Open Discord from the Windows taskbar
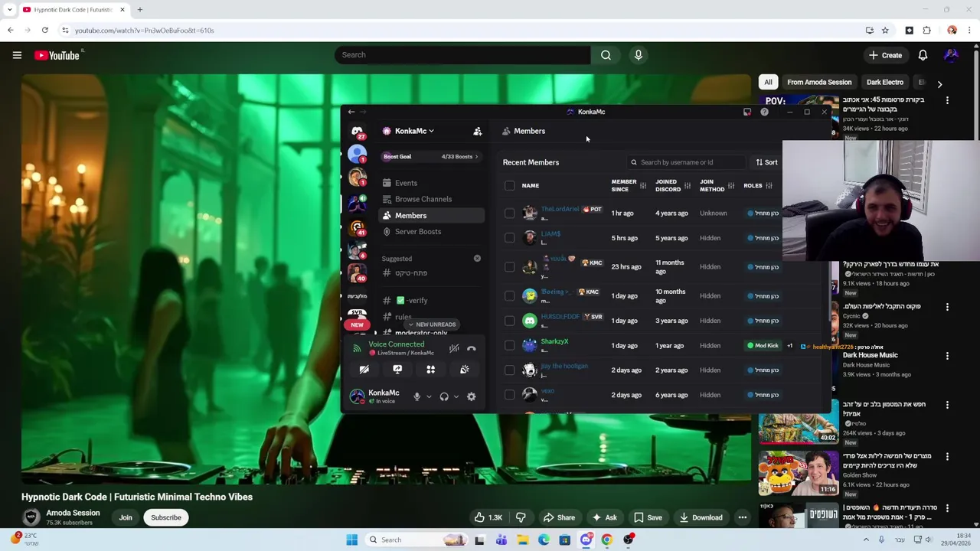This screenshot has width=980, height=551. point(586,540)
